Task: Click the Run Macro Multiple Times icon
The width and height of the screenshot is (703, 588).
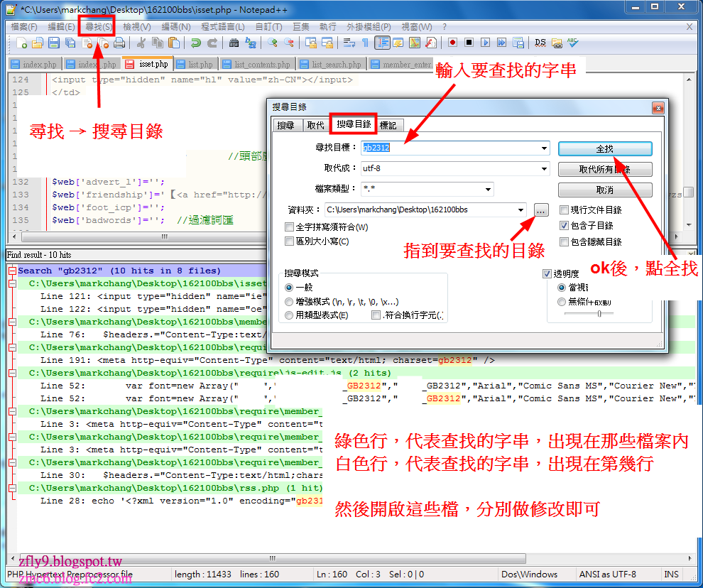Action: point(502,43)
